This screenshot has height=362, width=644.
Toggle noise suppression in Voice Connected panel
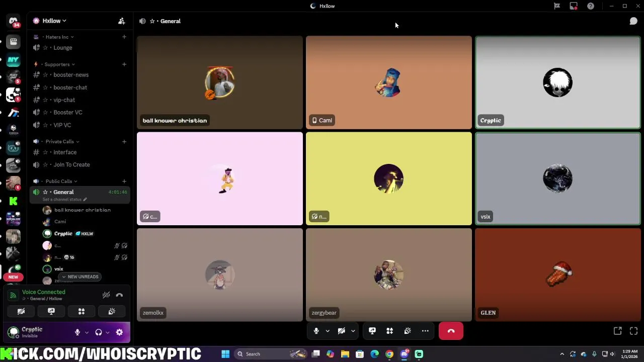click(106, 295)
